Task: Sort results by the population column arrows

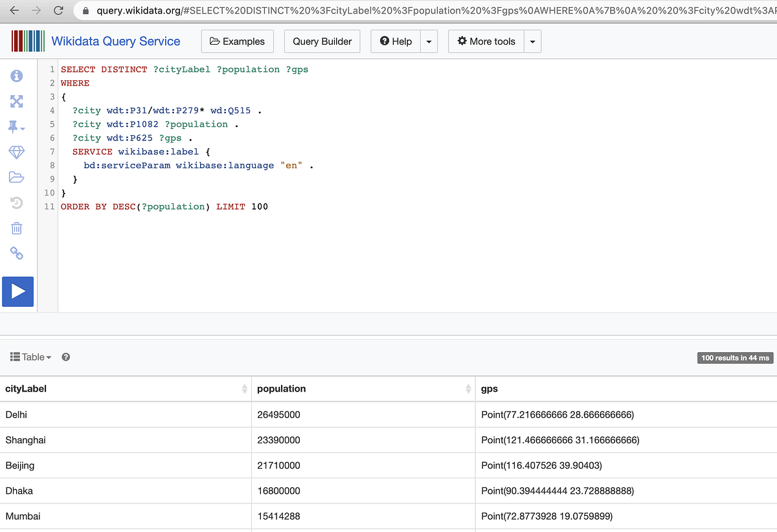Action: pos(469,388)
